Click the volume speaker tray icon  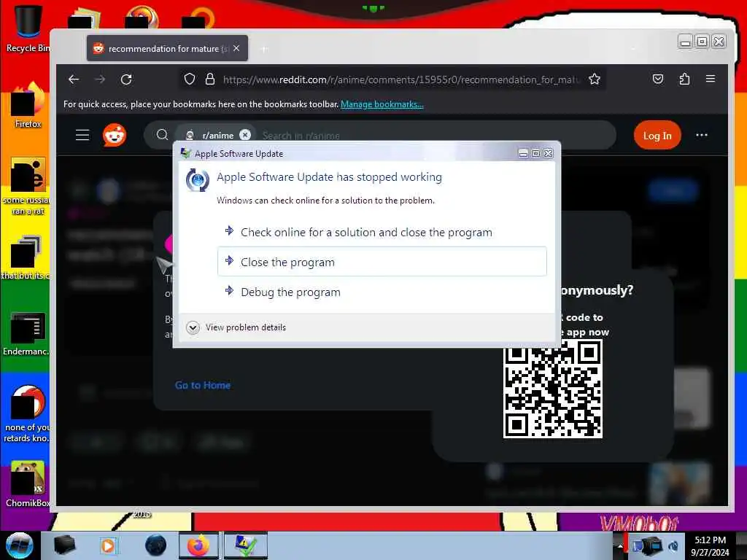pyautogui.click(x=673, y=546)
